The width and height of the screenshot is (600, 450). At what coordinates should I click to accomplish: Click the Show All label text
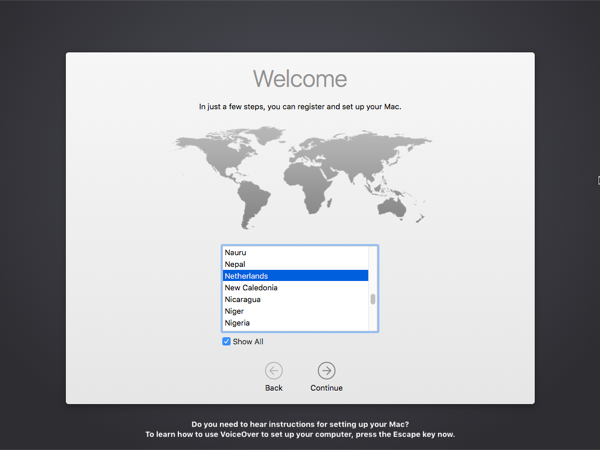pos(248,342)
